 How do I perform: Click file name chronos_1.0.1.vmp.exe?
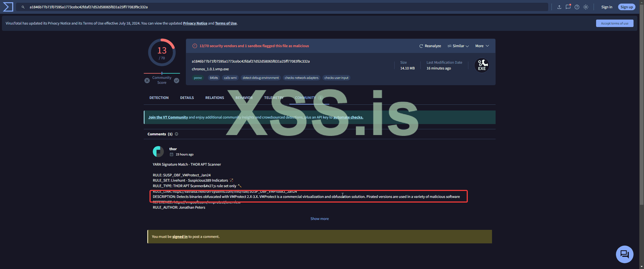(x=210, y=69)
